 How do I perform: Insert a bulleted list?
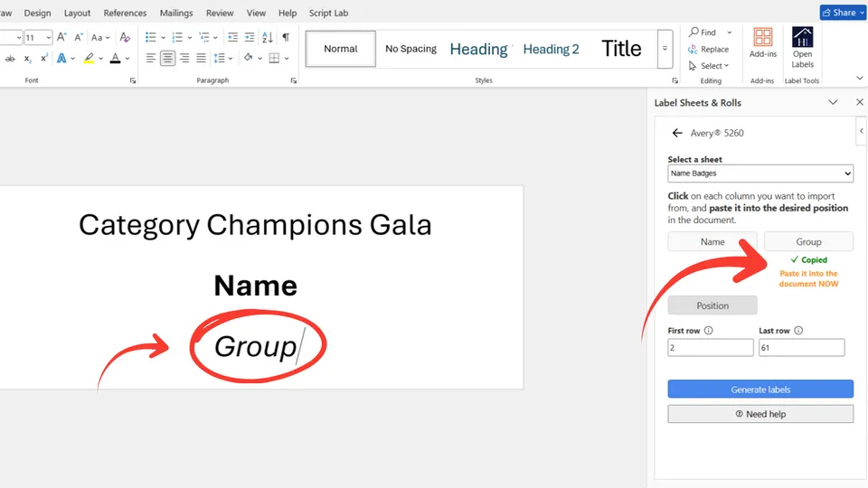pos(151,37)
